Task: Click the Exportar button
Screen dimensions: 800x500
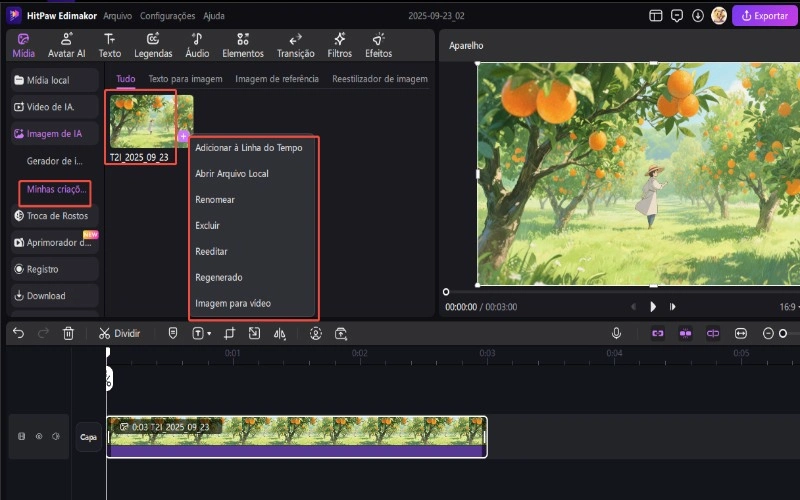Action: [764, 16]
